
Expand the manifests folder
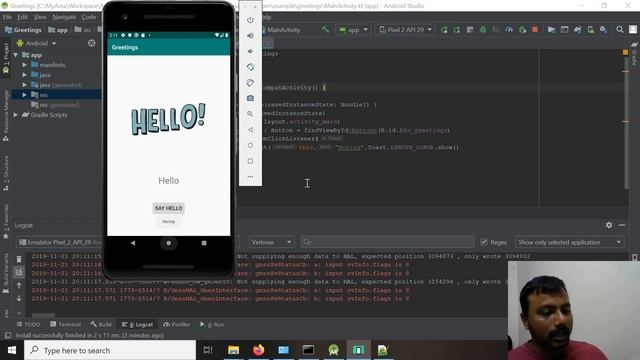[24, 65]
